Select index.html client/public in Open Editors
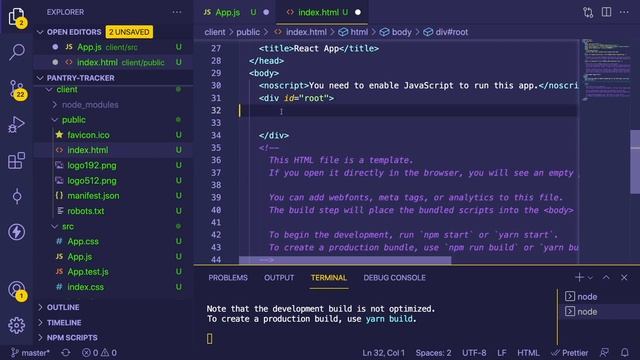This screenshot has height=360, width=640. (113, 62)
